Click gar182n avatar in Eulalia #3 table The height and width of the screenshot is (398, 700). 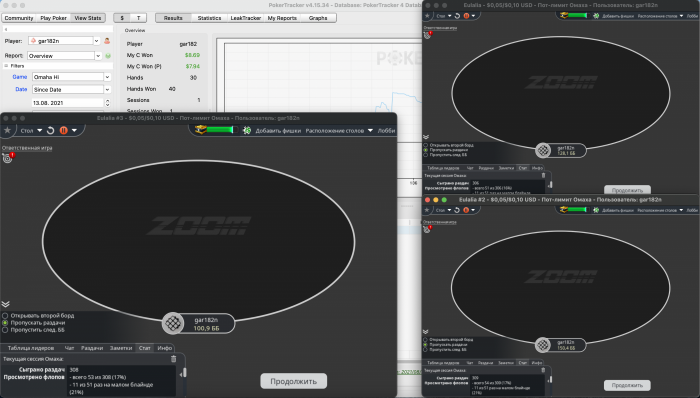point(173,323)
